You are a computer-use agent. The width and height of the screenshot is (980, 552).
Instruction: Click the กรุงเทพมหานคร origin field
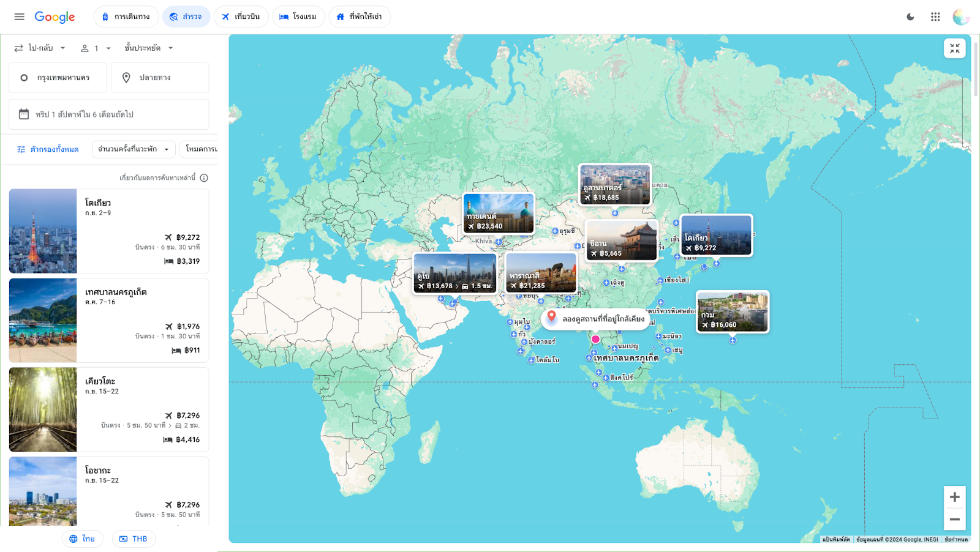pyautogui.click(x=58, y=78)
